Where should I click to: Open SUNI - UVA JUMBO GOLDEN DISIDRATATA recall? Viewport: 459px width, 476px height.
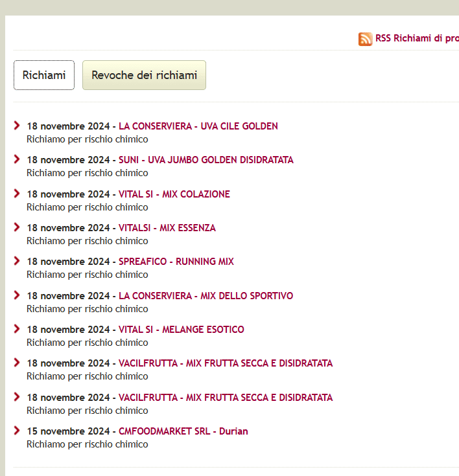pyautogui.click(x=206, y=160)
